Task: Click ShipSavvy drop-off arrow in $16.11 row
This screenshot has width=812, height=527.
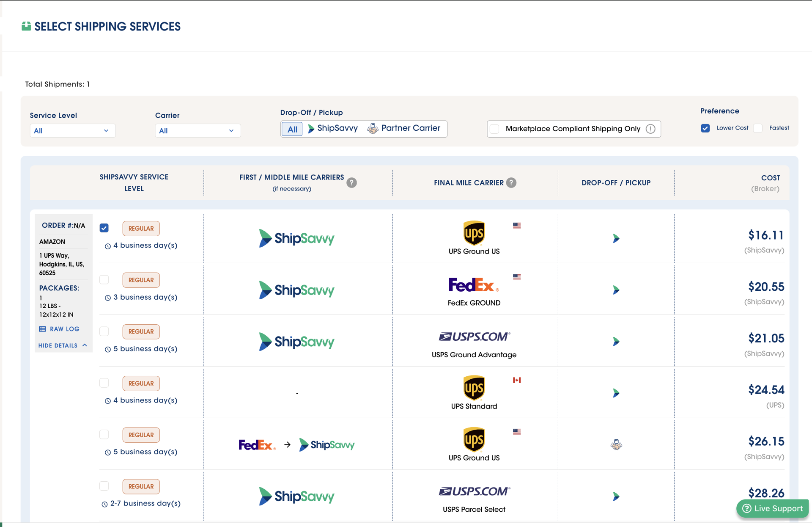Action: click(x=616, y=238)
